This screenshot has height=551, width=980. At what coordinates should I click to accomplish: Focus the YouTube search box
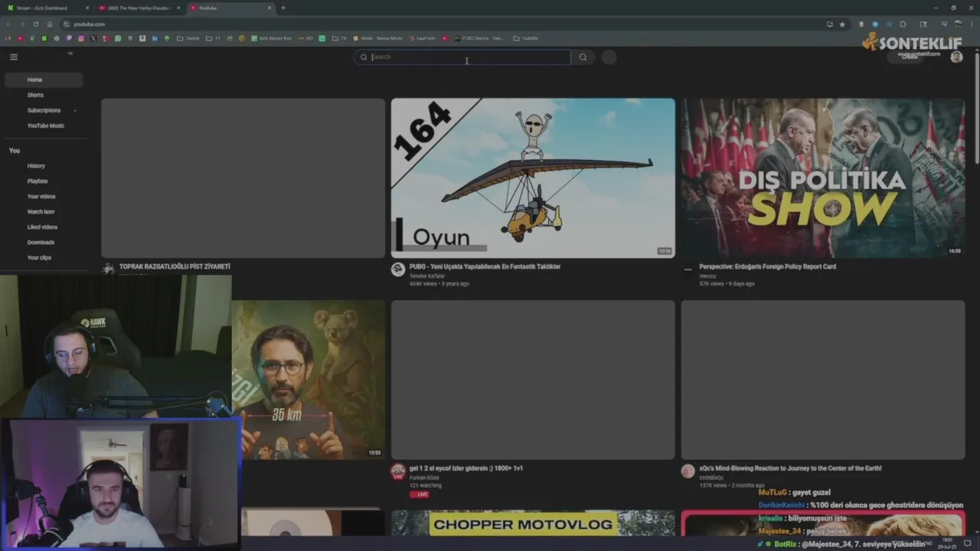(463, 57)
